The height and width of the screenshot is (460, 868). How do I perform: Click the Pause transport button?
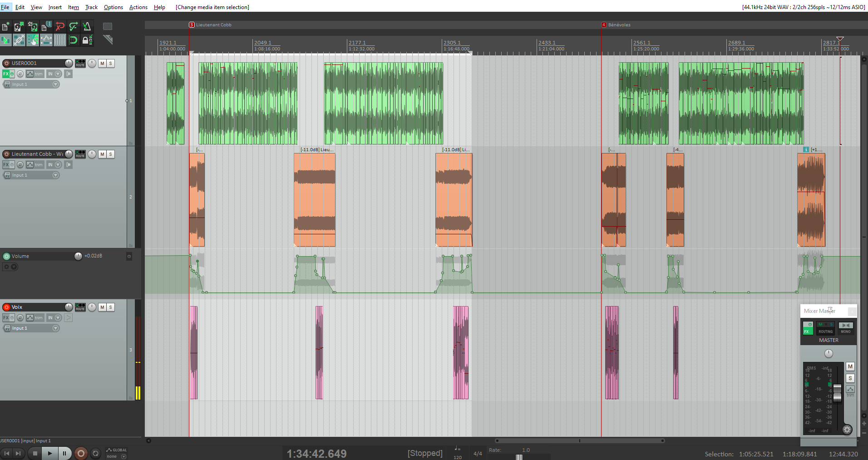(64, 453)
